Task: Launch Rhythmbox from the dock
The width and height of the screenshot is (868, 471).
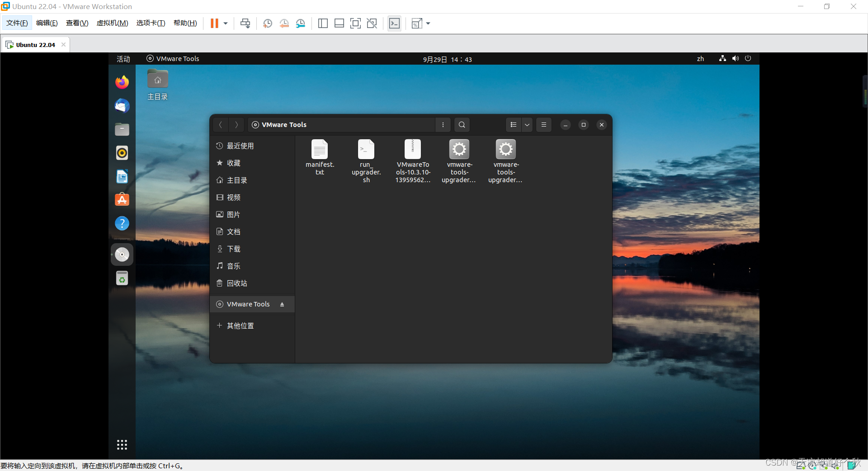Action: pyautogui.click(x=122, y=153)
